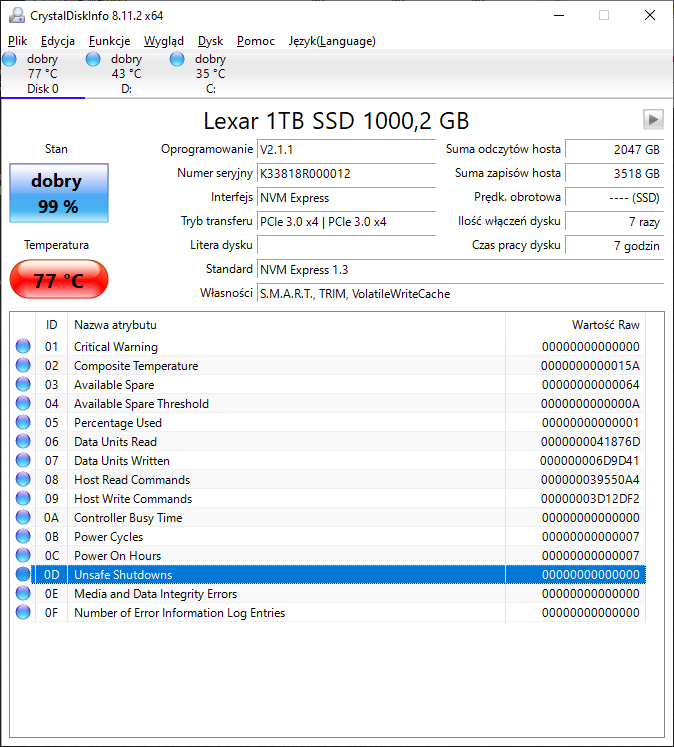Click status orb of Power Cycles row
Viewport: 674px width, 747px height.
(23, 536)
